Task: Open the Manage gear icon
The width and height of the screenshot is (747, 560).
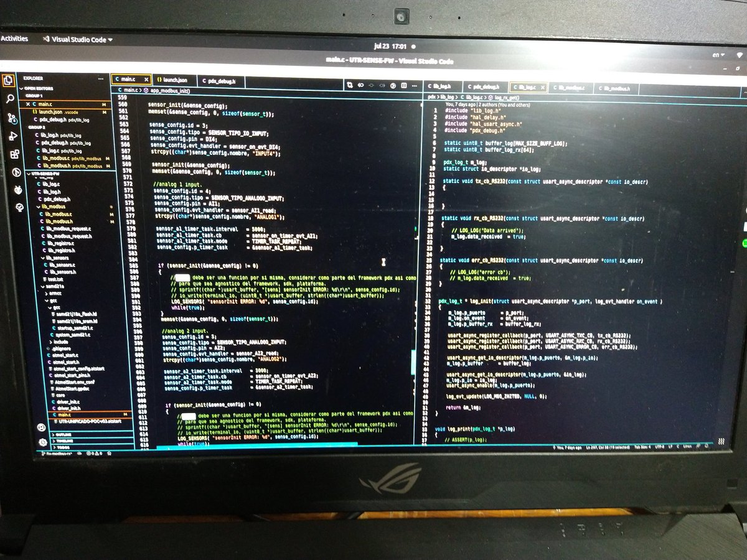Action: pos(42,442)
